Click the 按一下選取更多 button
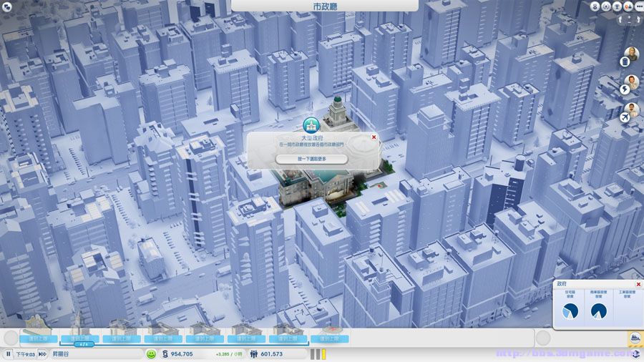This screenshot has width=644, height=362. point(312,159)
